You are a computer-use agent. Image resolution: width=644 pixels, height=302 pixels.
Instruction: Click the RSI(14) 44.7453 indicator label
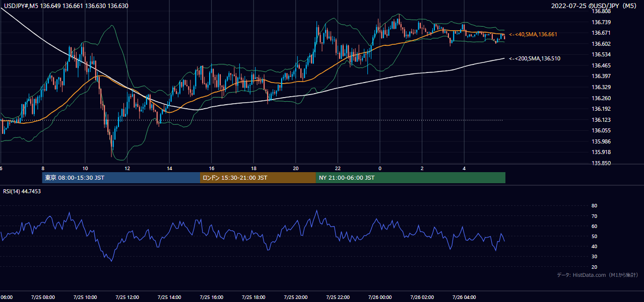[x=22, y=191]
